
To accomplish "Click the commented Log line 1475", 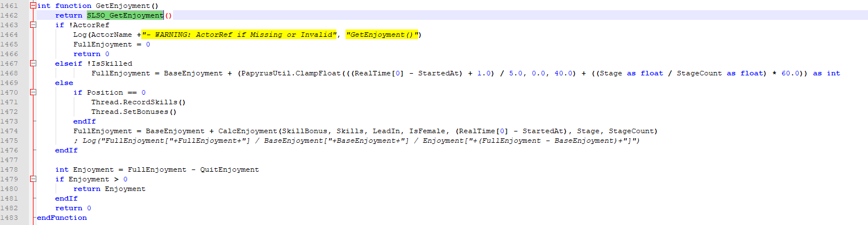I will point(356,141).
